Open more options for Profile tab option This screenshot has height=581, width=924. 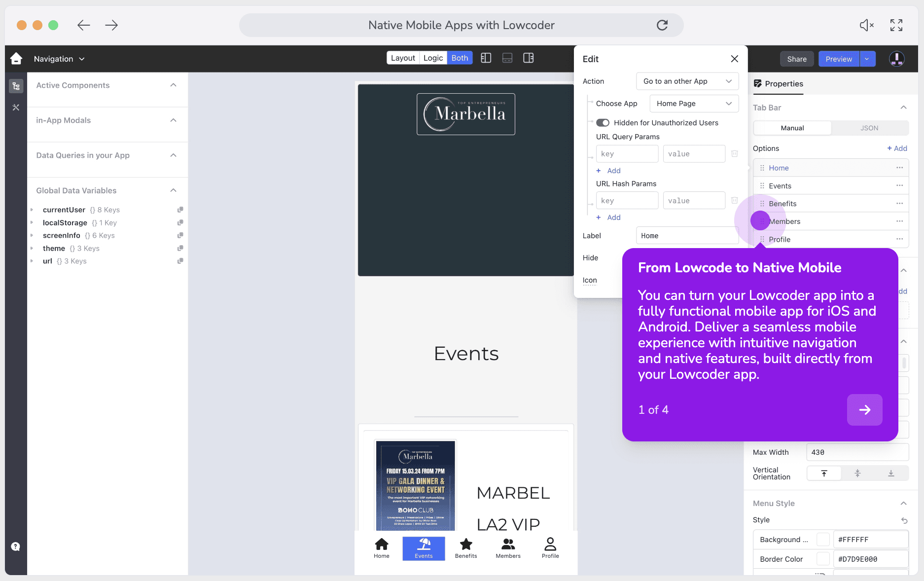[900, 239]
